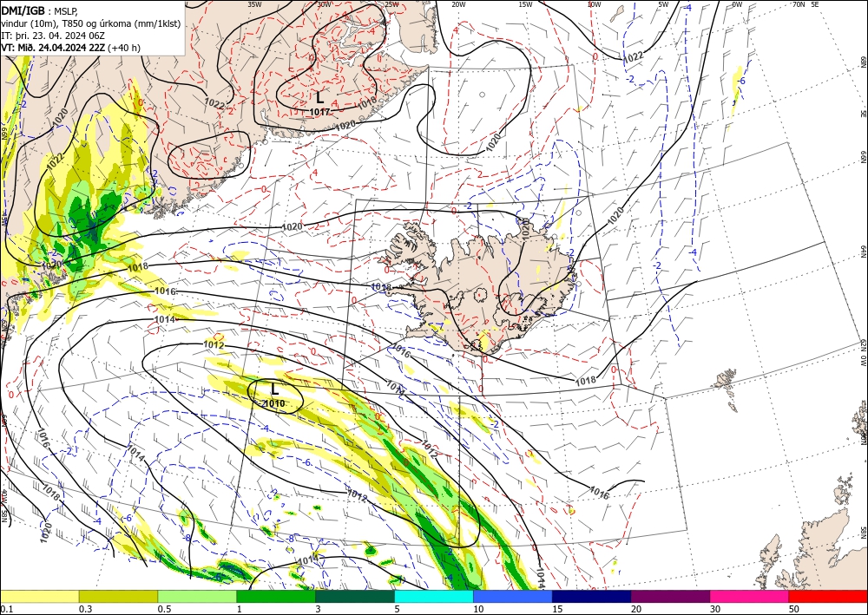
Task: Click the blue 10 mm legend swatch
Action: point(513,596)
